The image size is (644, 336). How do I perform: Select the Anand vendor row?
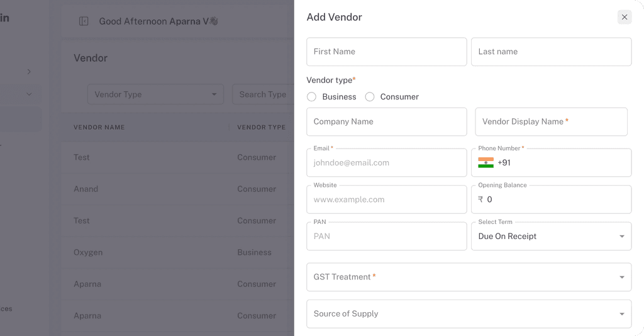(x=178, y=189)
